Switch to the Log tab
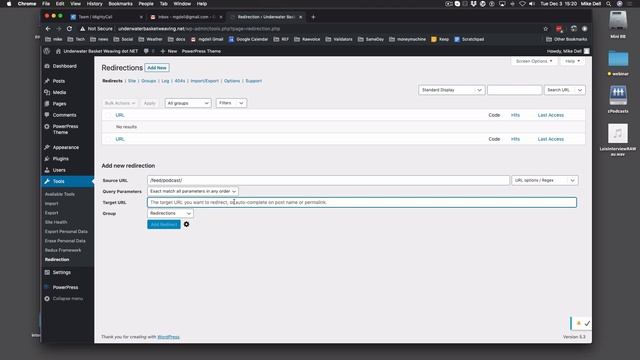Image resolution: width=640 pixels, height=360 pixels. click(x=165, y=81)
